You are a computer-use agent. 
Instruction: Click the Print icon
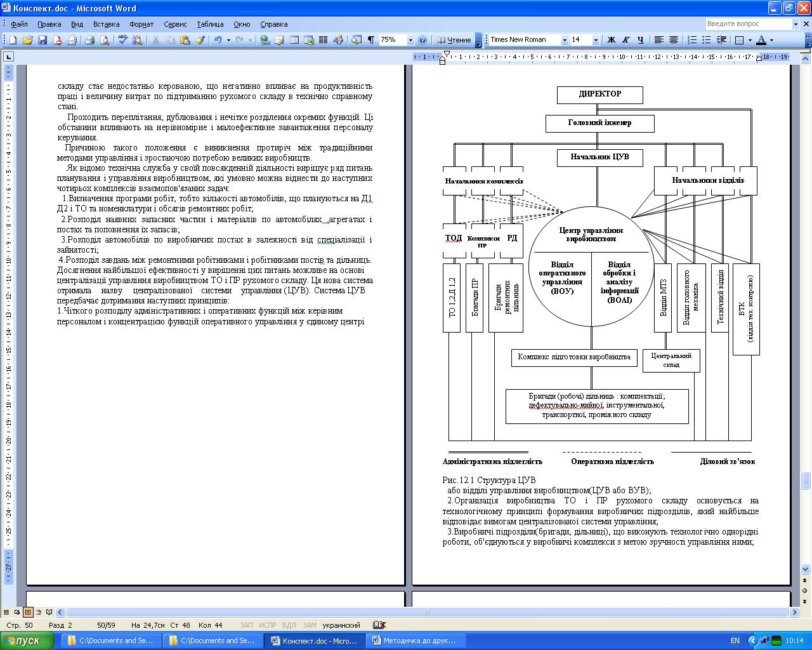click(x=89, y=40)
